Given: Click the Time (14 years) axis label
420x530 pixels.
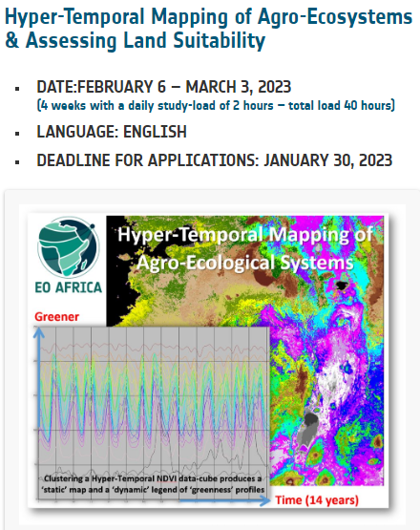Looking at the screenshot, I should pyautogui.click(x=317, y=499).
